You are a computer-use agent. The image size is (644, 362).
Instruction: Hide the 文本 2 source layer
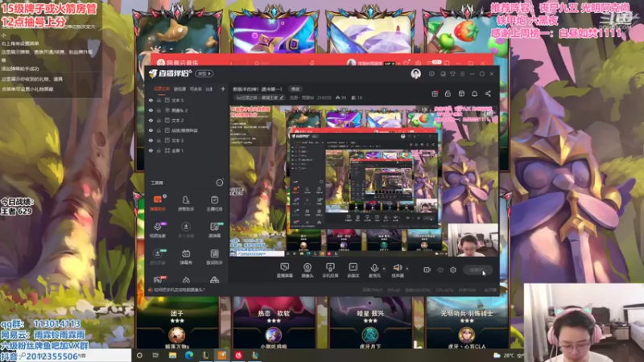tap(151, 120)
